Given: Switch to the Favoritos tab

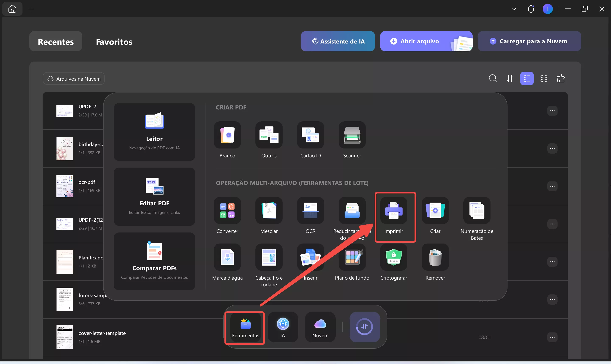Looking at the screenshot, I should [114, 42].
